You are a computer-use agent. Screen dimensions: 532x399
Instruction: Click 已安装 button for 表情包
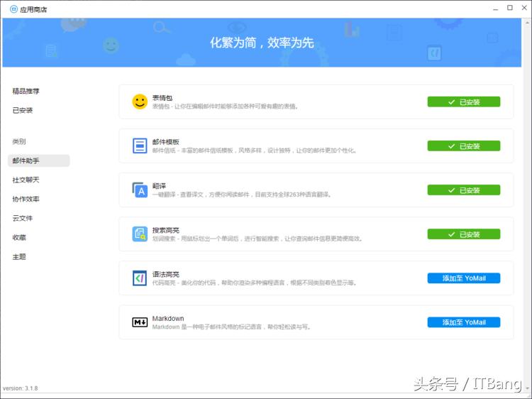coord(463,102)
